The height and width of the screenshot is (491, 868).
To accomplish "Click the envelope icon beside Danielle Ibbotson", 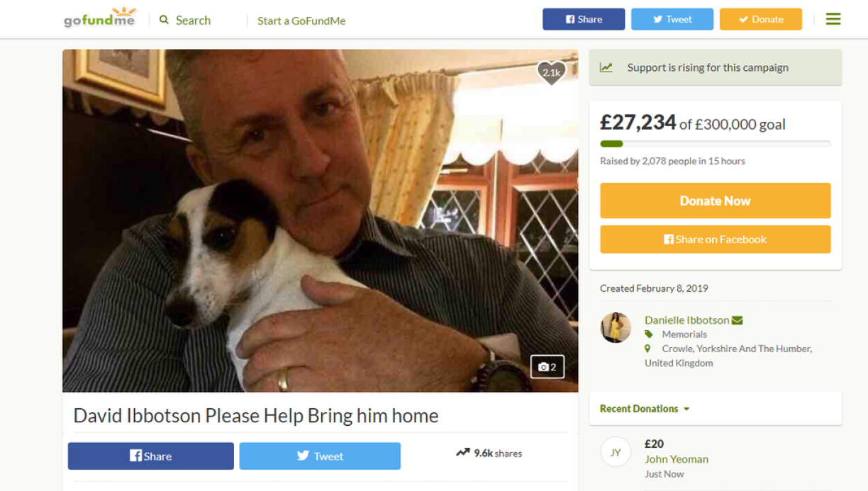I will click(x=738, y=320).
